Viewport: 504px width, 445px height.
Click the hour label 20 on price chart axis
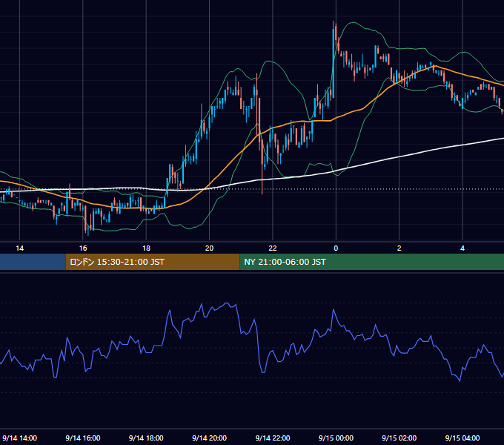tap(210, 248)
